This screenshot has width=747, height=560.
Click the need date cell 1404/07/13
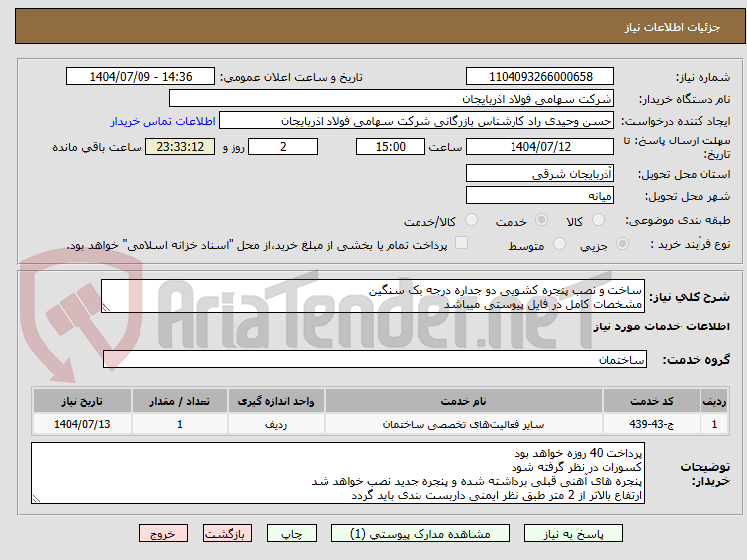click(82, 424)
